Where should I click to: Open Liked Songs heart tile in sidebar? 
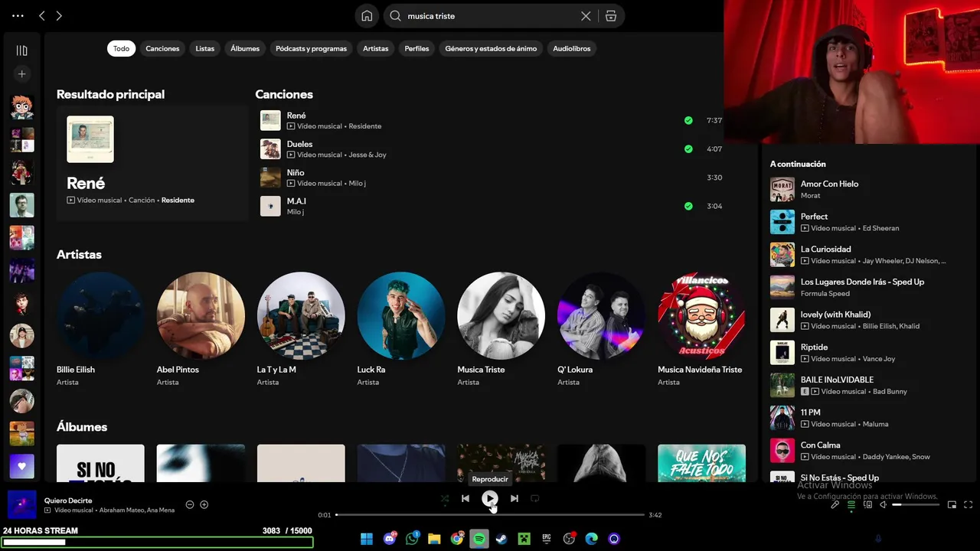tap(21, 466)
